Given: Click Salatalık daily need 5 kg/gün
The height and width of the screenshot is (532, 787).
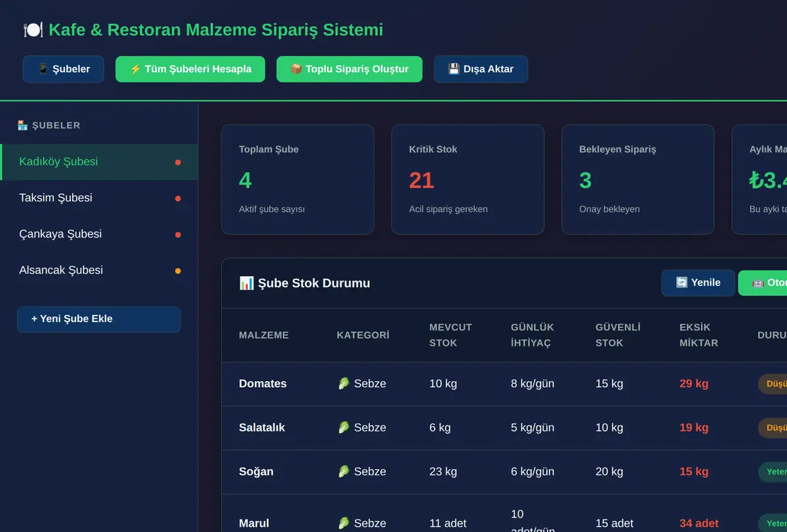Looking at the screenshot, I should [x=533, y=428].
